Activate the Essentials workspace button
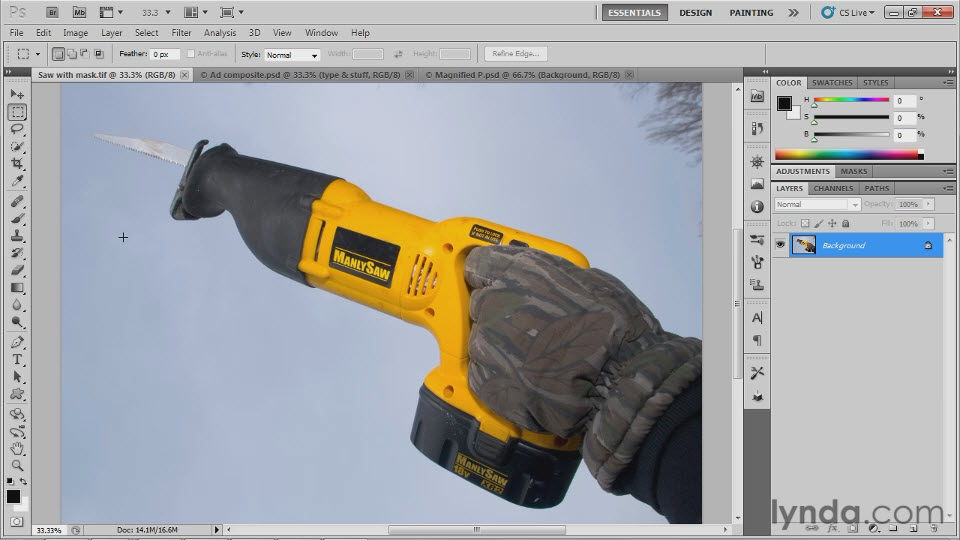Viewport: 960px width, 540px height. coord(634,12)
